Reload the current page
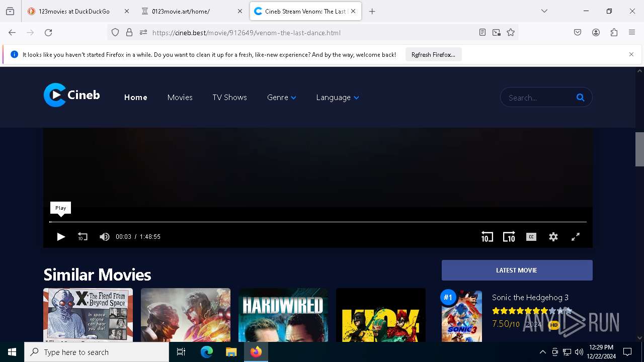 tap(48, 32)
